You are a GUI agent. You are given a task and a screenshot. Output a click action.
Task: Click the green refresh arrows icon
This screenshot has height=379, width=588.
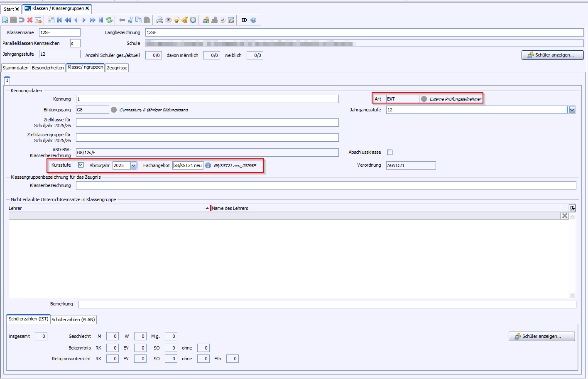109,20
